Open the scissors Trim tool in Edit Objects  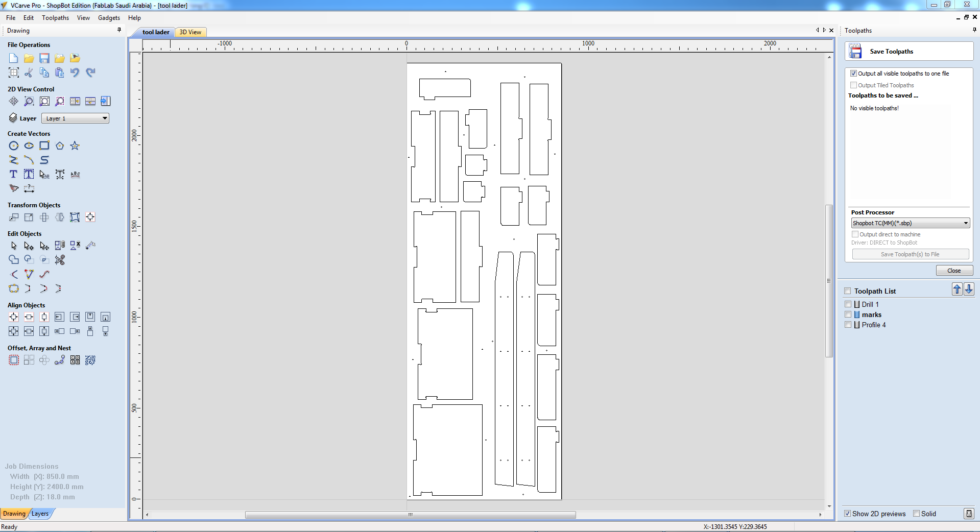click(60, 260)
